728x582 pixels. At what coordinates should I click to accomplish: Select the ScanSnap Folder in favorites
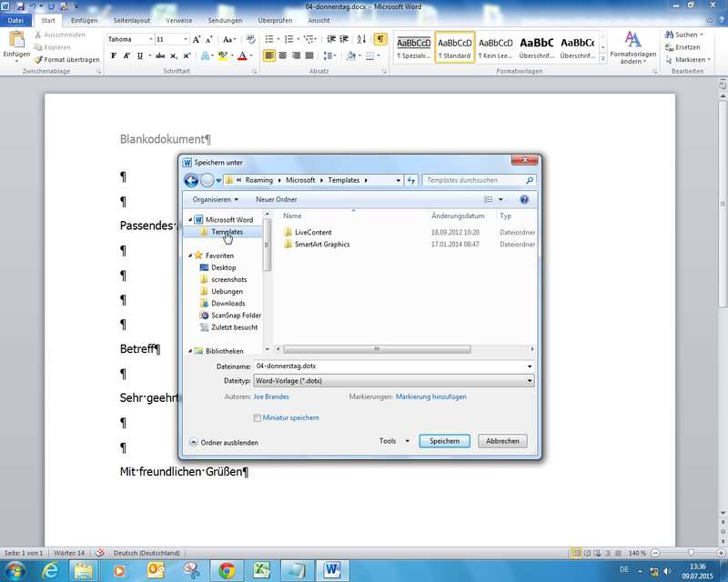coord(236,316)
